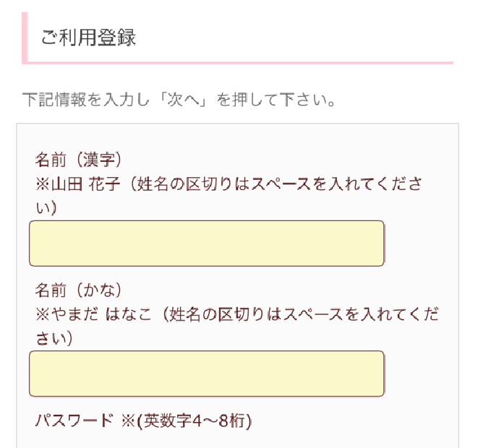Click the ※やまだ example kana text

(67, 314)
